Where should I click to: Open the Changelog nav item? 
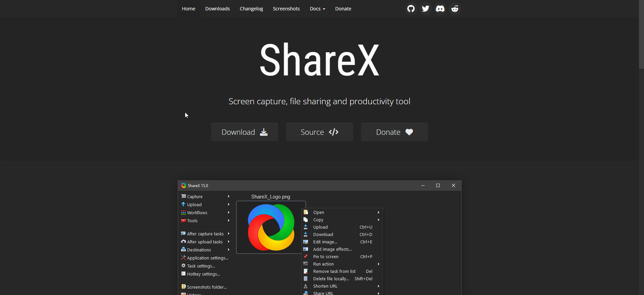pyautogui.click(x=251, y=9)
